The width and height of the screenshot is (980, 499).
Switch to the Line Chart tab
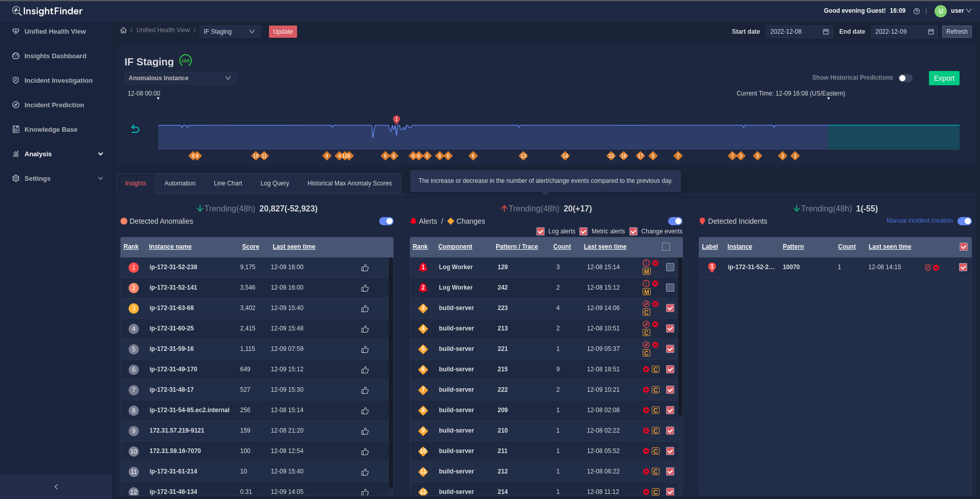coord(228,183)
